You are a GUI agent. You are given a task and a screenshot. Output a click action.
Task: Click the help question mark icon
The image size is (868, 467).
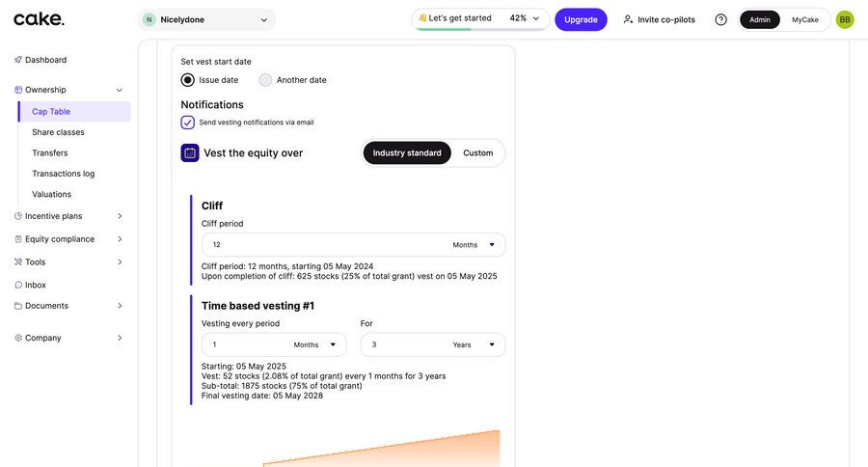720,19
